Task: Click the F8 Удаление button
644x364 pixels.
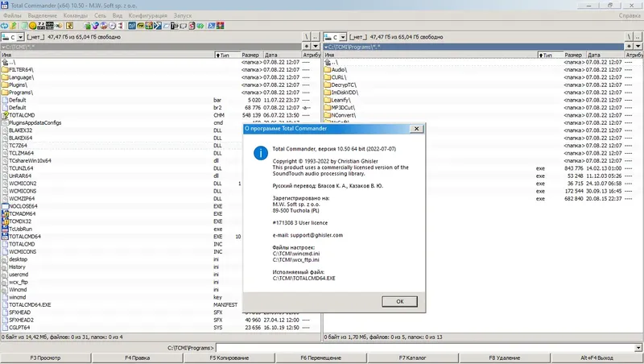Action: [505, 358]
